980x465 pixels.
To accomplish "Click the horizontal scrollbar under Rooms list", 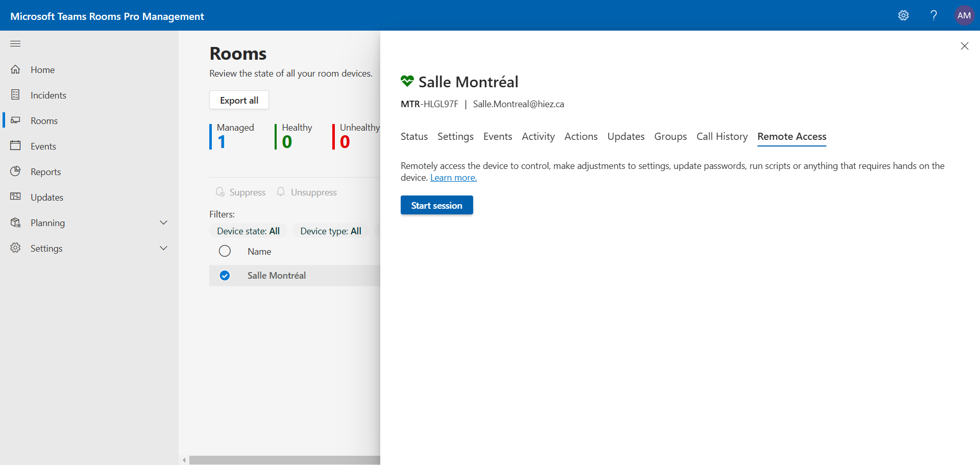I will pyautogui.click(x=285, y=460).
